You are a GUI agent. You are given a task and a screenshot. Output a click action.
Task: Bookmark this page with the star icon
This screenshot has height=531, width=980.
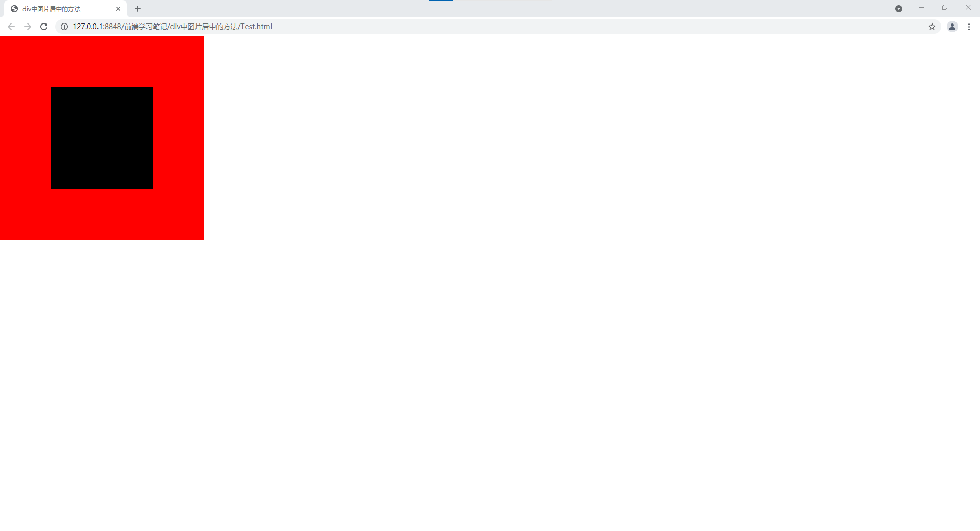[x=932, y=27]
